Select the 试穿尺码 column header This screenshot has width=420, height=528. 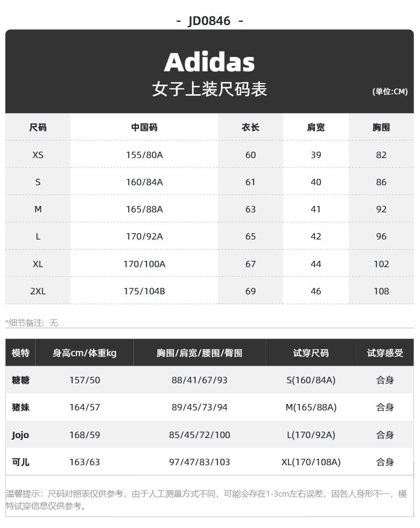(x=311, y=353)
